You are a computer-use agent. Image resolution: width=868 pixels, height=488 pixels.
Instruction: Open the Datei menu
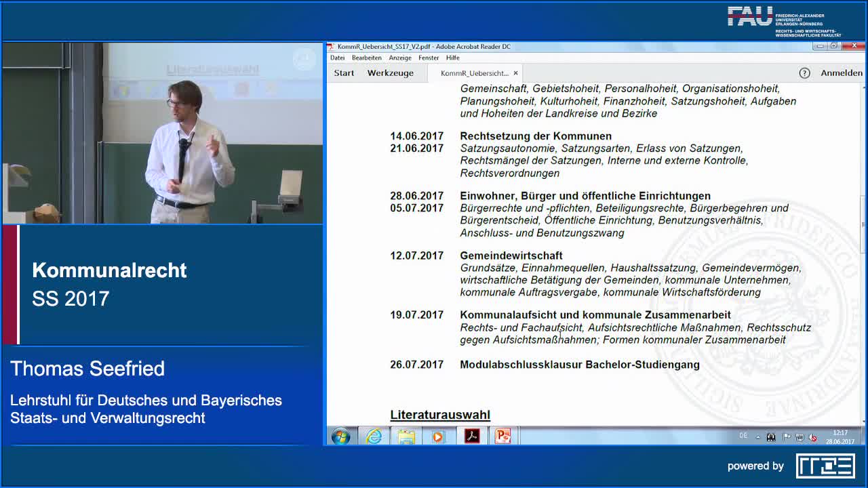[337, 58]
